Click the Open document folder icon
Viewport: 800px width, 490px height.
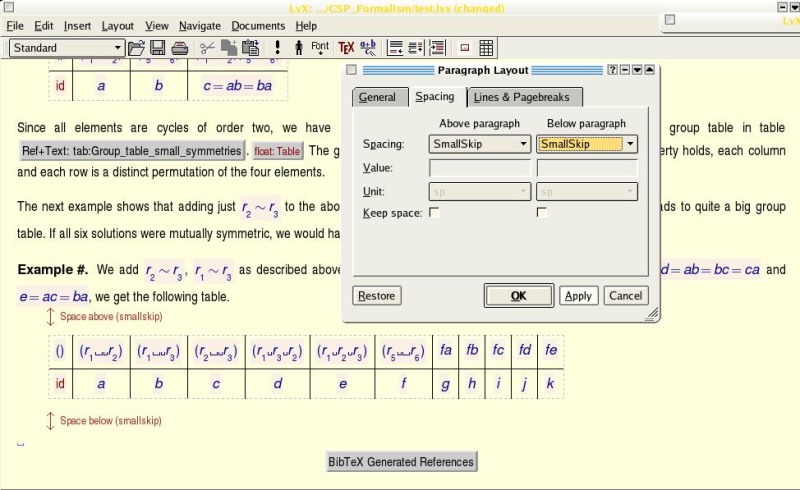click(137, 48)
